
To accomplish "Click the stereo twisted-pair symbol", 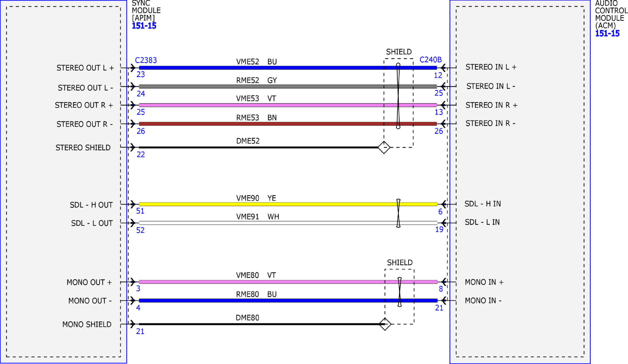I will point(398,96).
